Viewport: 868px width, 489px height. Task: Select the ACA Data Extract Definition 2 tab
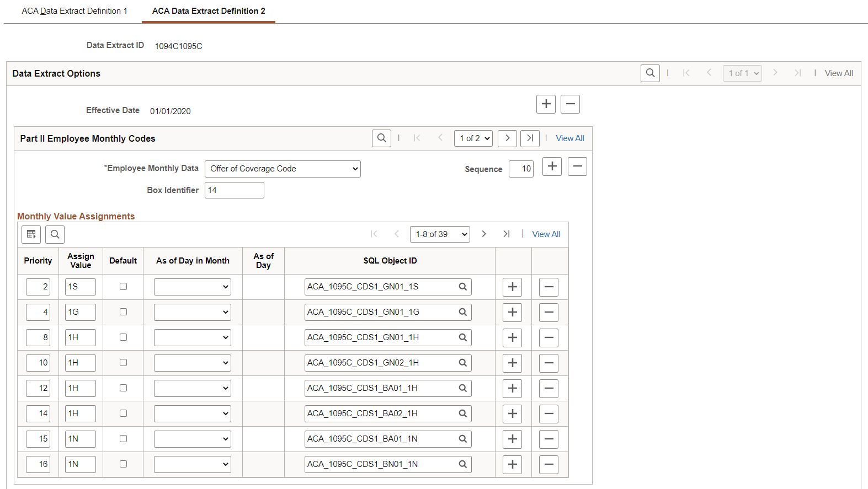click(x=209, y=11)
